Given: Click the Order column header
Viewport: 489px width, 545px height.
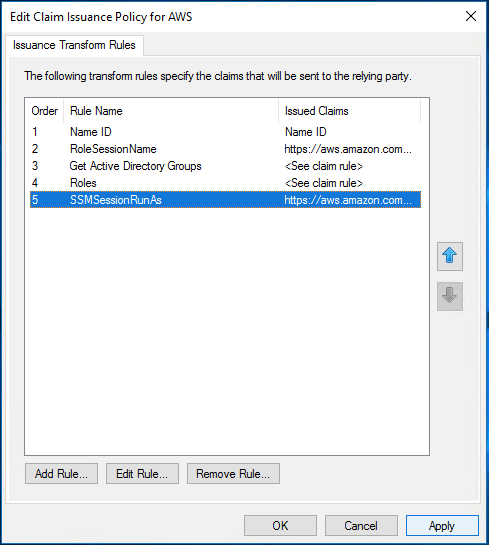Looking at the screenshot, I should click(x=44, y=111).
